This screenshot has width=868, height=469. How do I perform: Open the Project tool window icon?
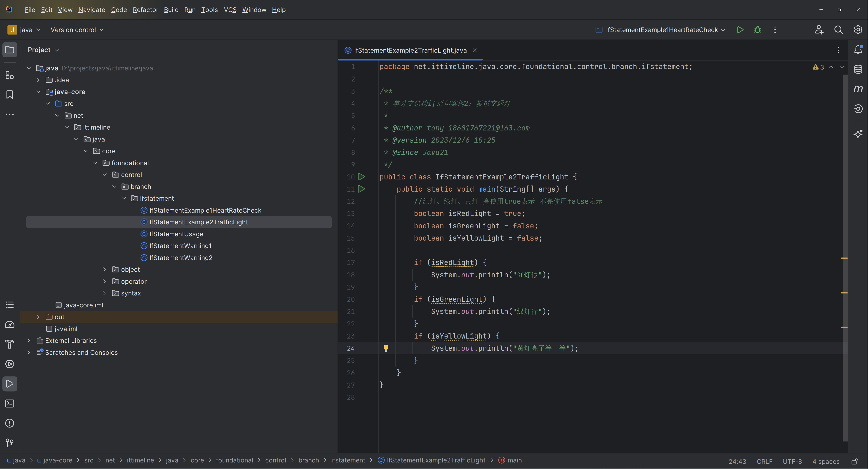[x=10, y=50]
